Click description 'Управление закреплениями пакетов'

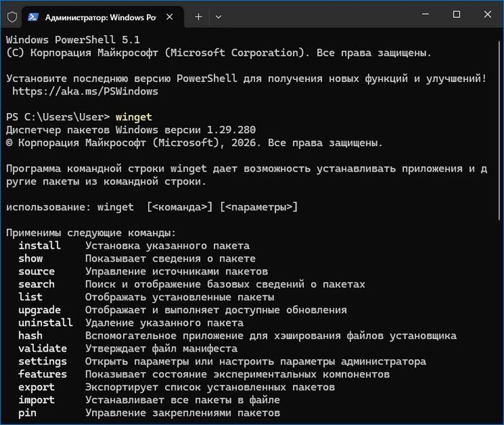point(183,413)
